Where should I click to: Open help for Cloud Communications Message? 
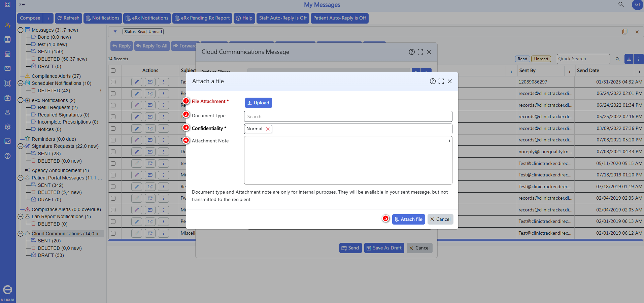pyautogui.click(x=411, y=52)
